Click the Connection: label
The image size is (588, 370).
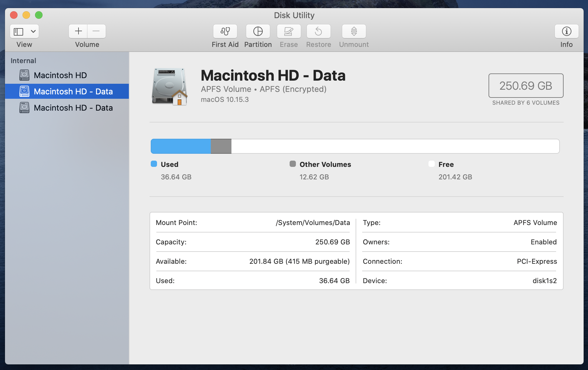pyautogui.click(x=383, y=261)
